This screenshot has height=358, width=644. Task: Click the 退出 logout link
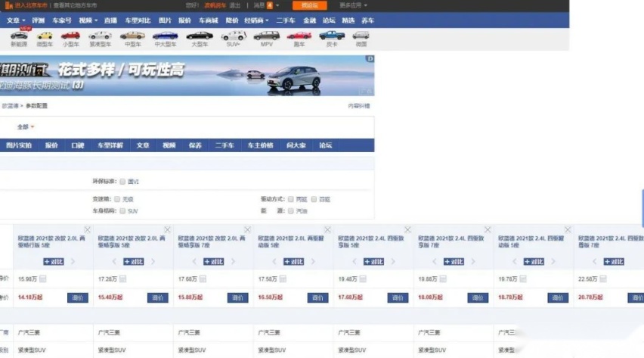click(x=234, y=5)
